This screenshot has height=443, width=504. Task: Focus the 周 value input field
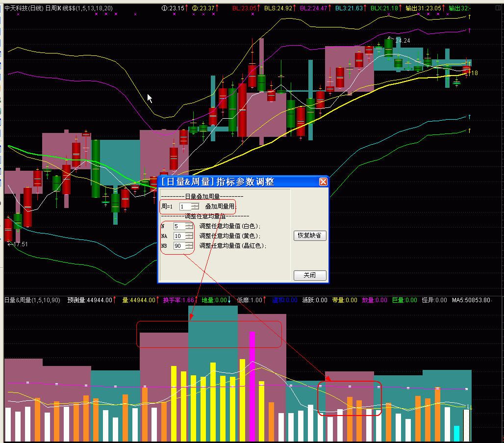tap(185, 207)
